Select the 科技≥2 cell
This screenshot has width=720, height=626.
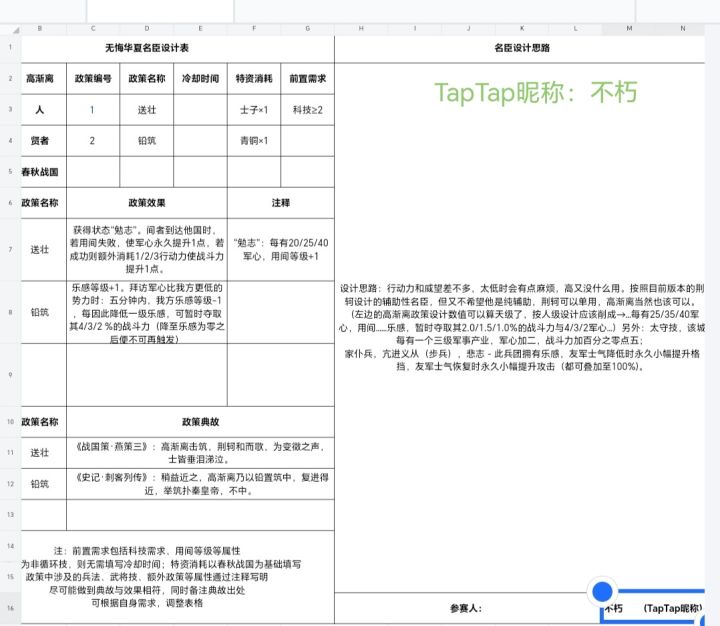(308, 110)
